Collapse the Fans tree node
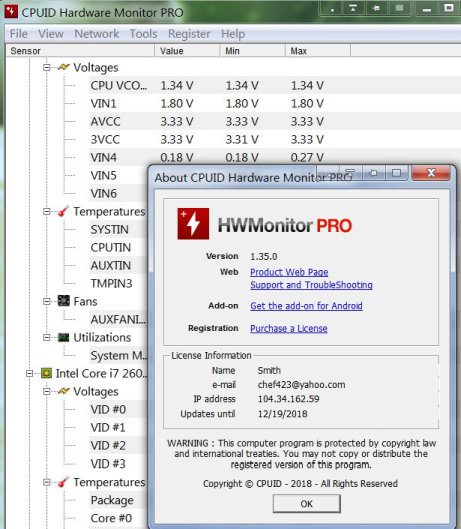 pyautogui.click(x=47, y=301)
